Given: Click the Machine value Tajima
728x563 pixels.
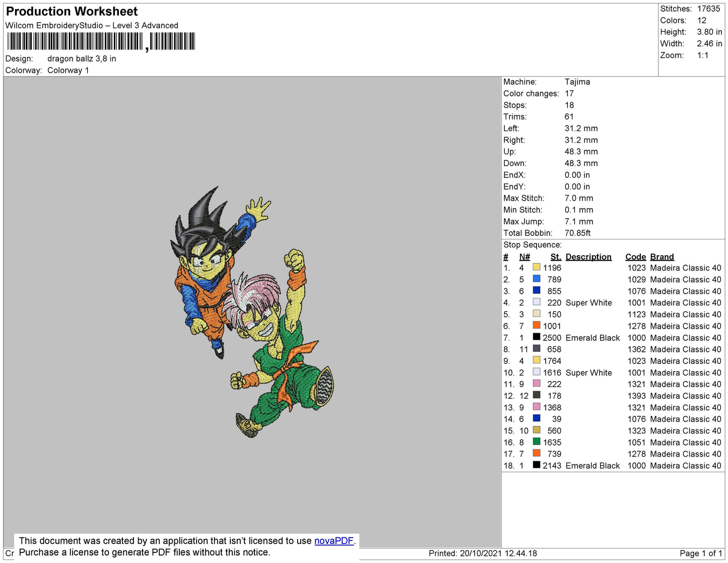Looking at the screenshot, I should tap(577, 82).
